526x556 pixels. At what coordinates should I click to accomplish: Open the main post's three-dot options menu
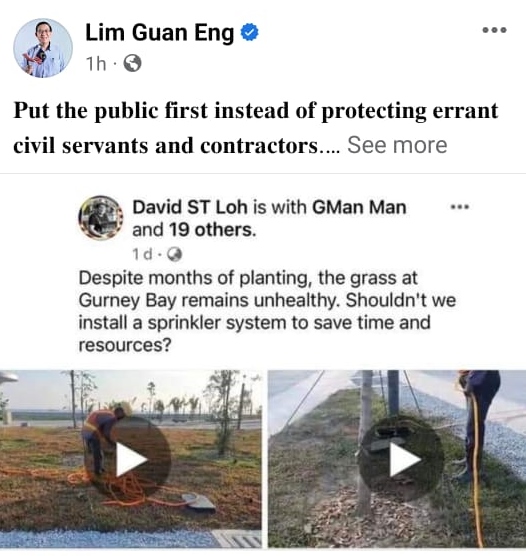(494, 30)
